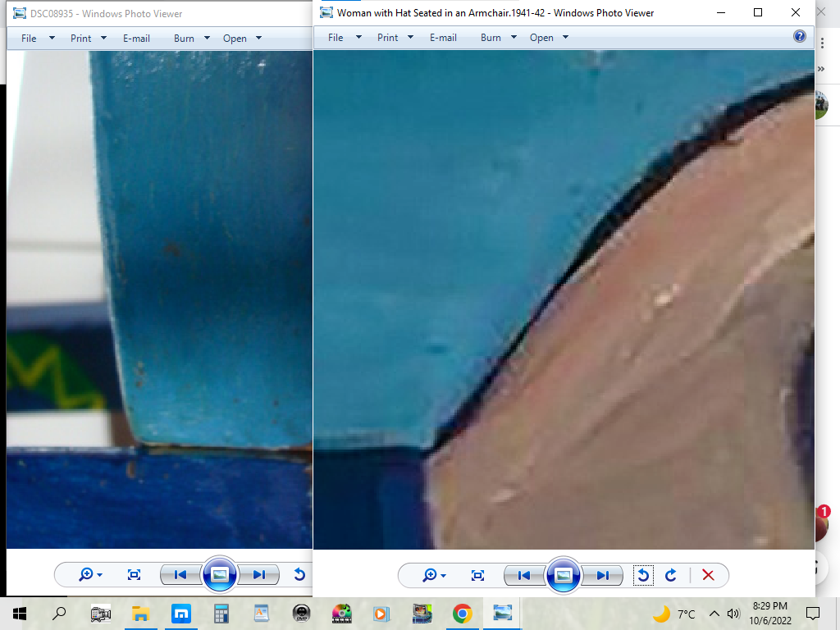Image resolution: width=840 pixels, height=630 pixels.
Task: Open Burn menu in Woman with Hat window
Action: [491, 38]
